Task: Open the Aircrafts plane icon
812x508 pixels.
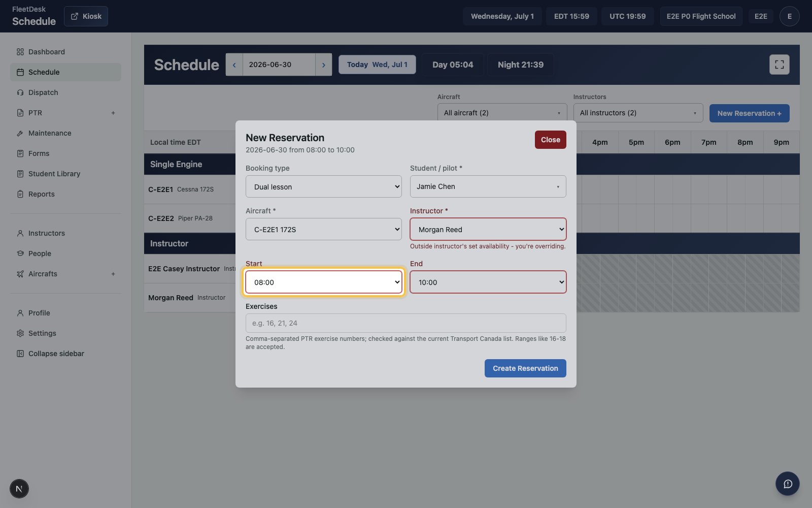Action: pos(20,274)
